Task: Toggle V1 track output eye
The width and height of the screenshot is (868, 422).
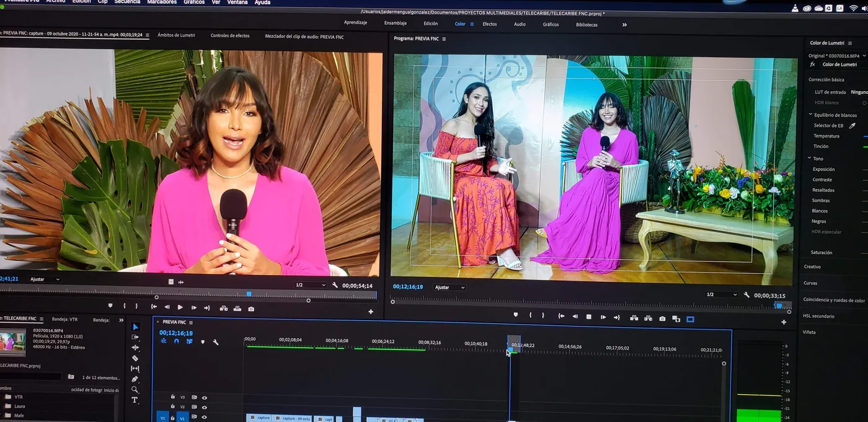Action: pos(205,418)
